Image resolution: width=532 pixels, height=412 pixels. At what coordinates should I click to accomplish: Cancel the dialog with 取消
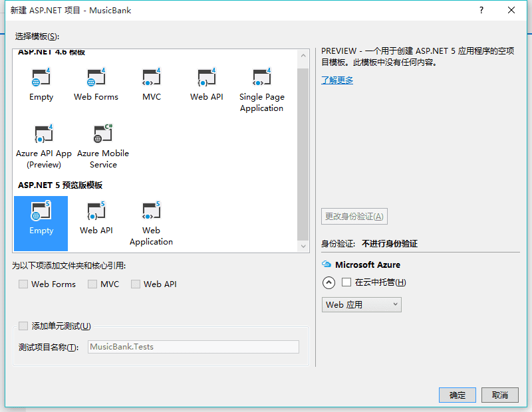(500, 395)
